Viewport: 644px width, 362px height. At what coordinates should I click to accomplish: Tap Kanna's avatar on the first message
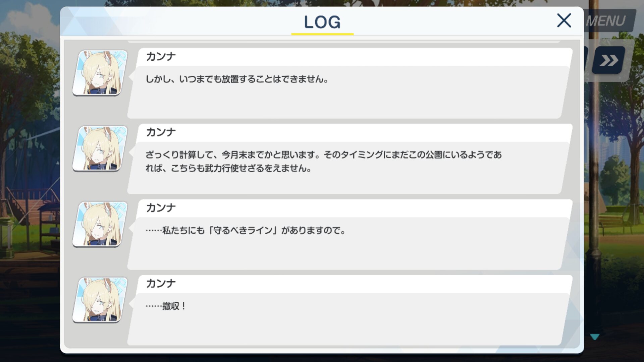click(100, 73)
